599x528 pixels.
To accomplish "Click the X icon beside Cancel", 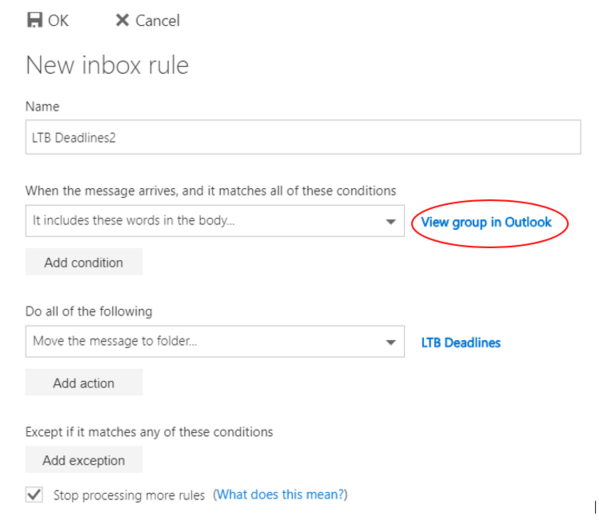I will tap(122, 20).
